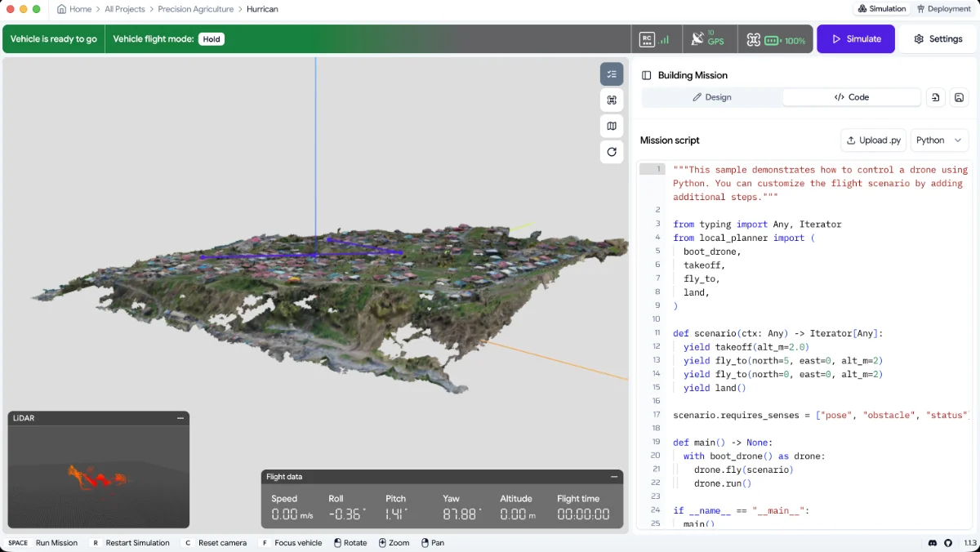Click the Altitude 0.00 m value
This screenshot has height=552, width=980.
(x=518, y=514)
